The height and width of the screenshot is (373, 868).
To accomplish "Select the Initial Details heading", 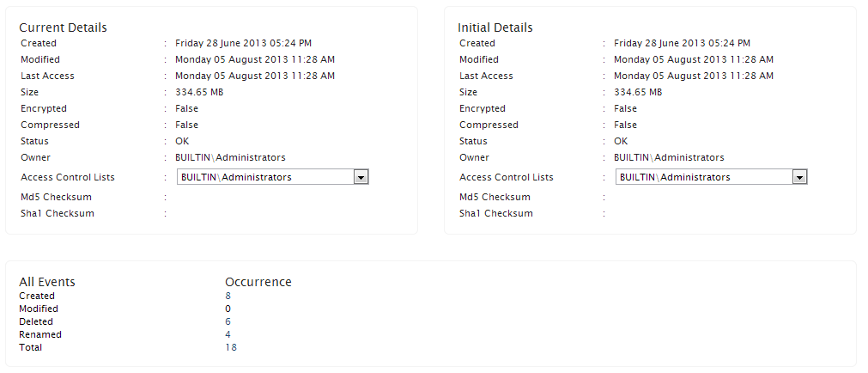I will [495, 28].
